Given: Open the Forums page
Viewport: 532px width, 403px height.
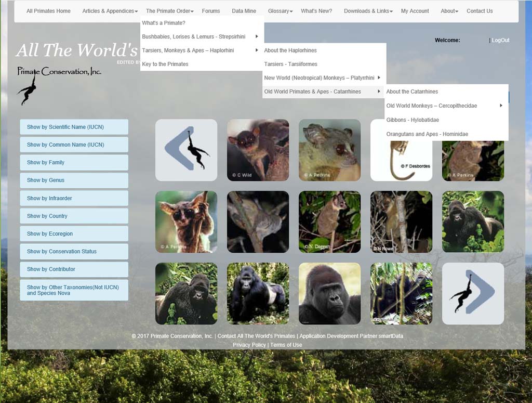Looking at the screenshot, I should [x=211, y=11].
